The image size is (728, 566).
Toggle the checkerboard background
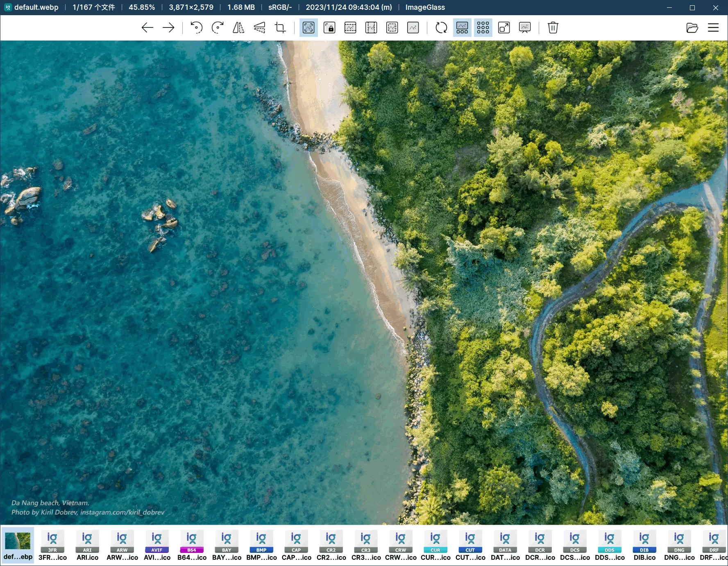(x=483, y=28)
